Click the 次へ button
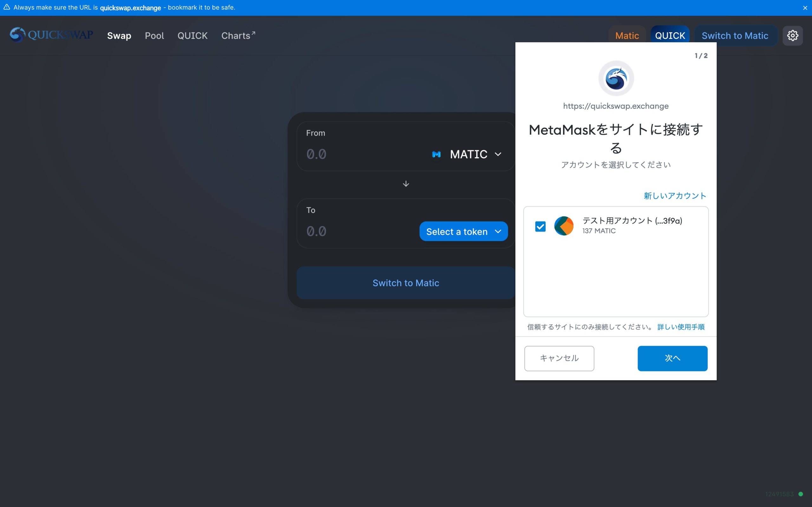 tap(672, 358)
